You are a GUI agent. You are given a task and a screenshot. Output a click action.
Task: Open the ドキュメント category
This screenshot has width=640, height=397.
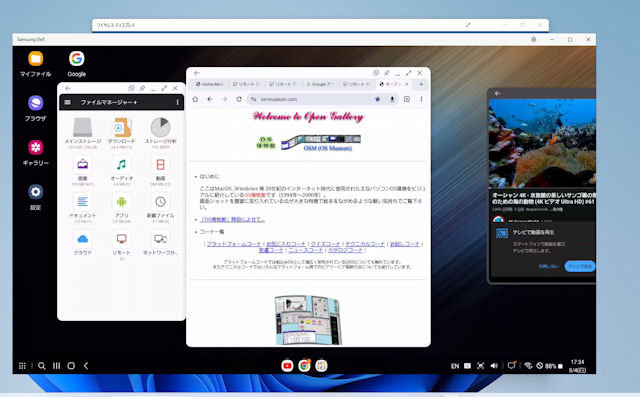pyautogui.click(x=82, y=208)
